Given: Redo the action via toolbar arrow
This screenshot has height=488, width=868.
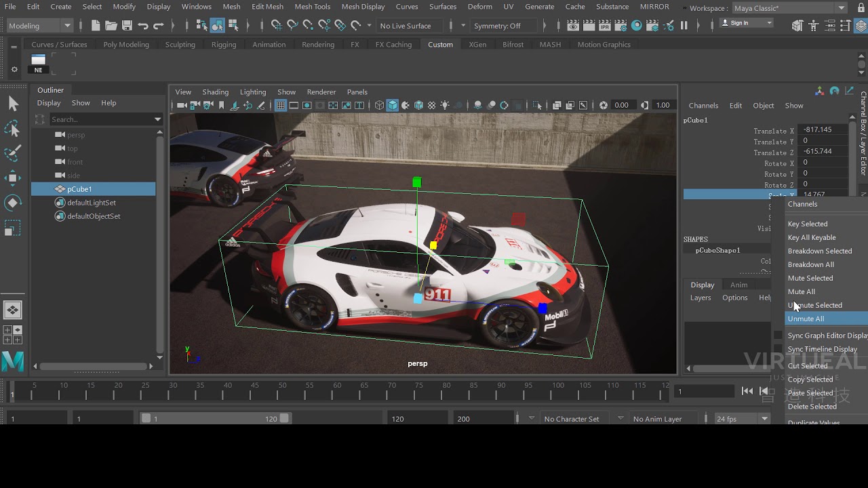Looking at the screenshot, I should tap(159, 26).
